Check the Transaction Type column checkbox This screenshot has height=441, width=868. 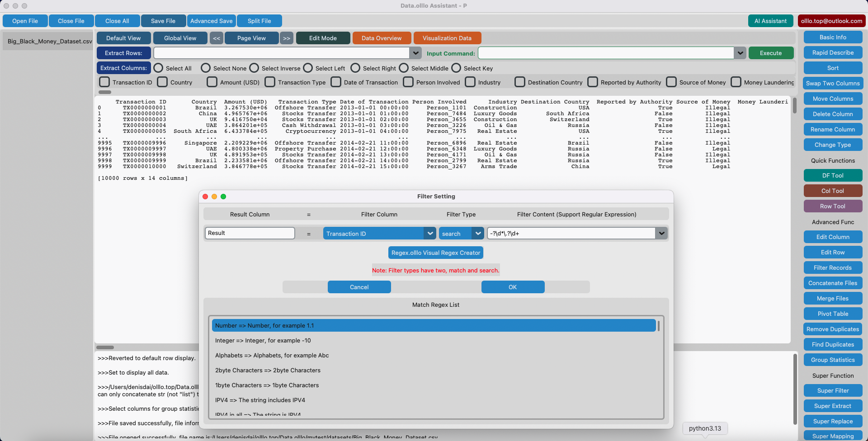pos(270,82)
